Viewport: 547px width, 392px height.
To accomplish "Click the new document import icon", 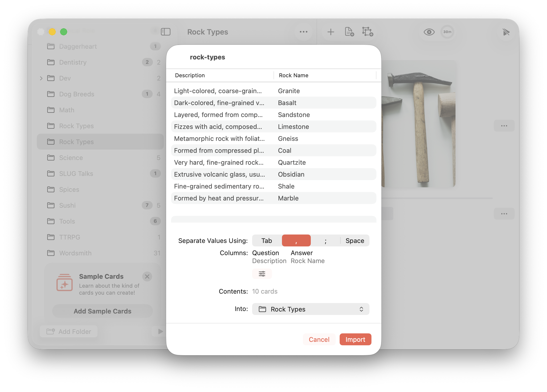I will tap(349, 32).
